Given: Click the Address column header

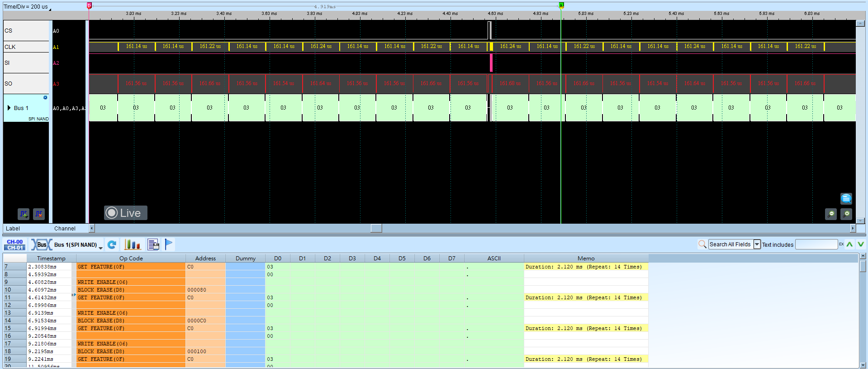Looking at the screenshot, I should [x=205, y=259].
